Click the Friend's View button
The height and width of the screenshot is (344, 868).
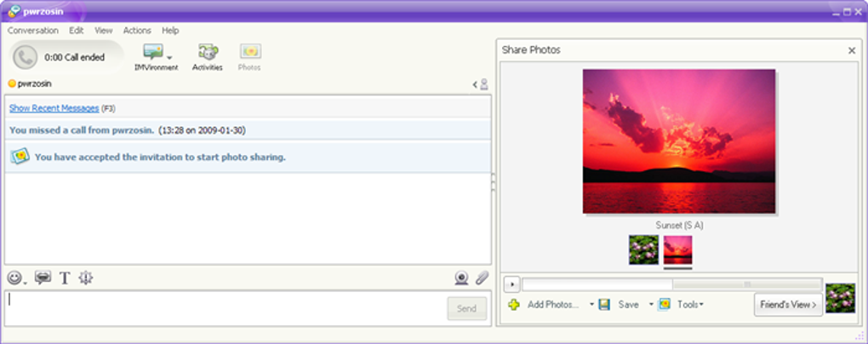click(x=788, y=305)
